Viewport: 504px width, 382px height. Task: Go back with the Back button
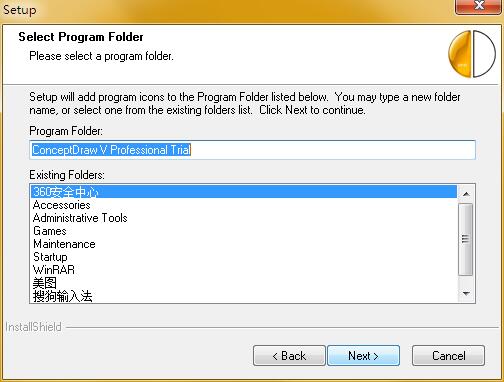point(289,356)
